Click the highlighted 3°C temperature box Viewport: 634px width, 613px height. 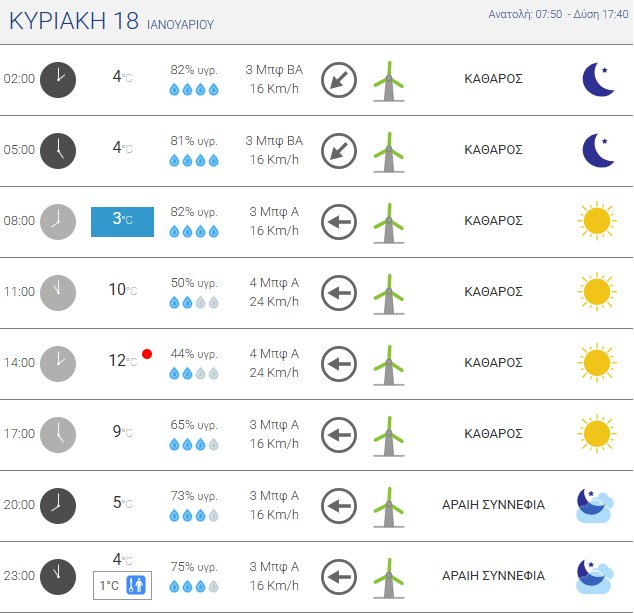[x=122, y=221]
